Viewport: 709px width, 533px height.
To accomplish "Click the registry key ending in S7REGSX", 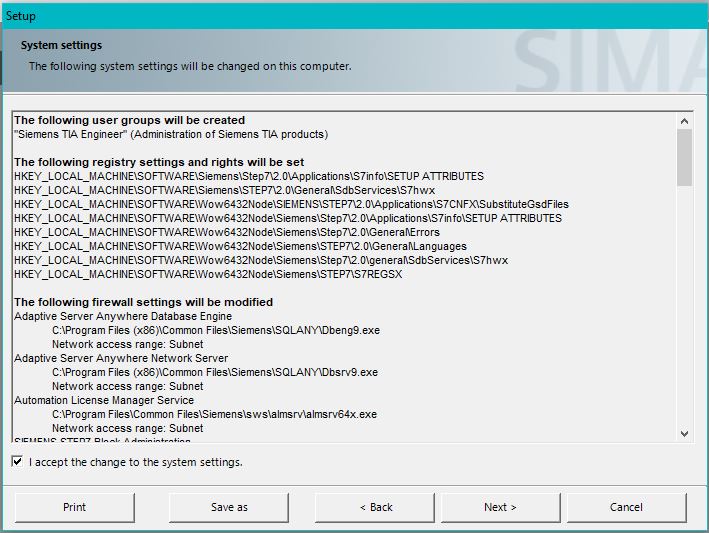I will pos(208,274).
